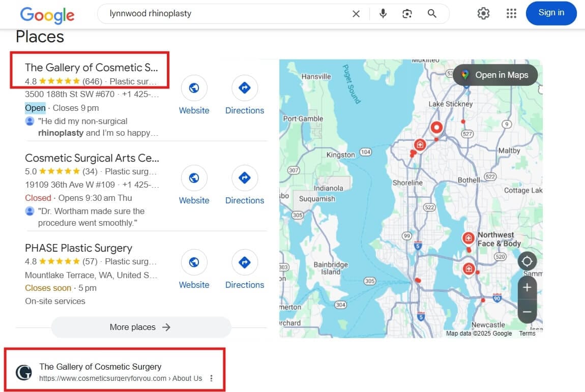585x392 pixels.
Task: Click the large selected red map pin
Action: 436,128
